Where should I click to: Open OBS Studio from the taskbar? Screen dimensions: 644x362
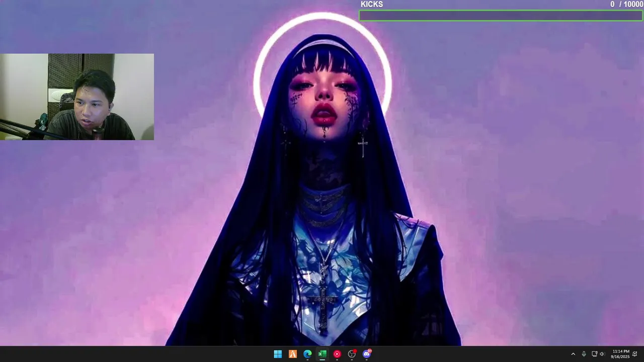pyautogui.click(x=352, y=354)
